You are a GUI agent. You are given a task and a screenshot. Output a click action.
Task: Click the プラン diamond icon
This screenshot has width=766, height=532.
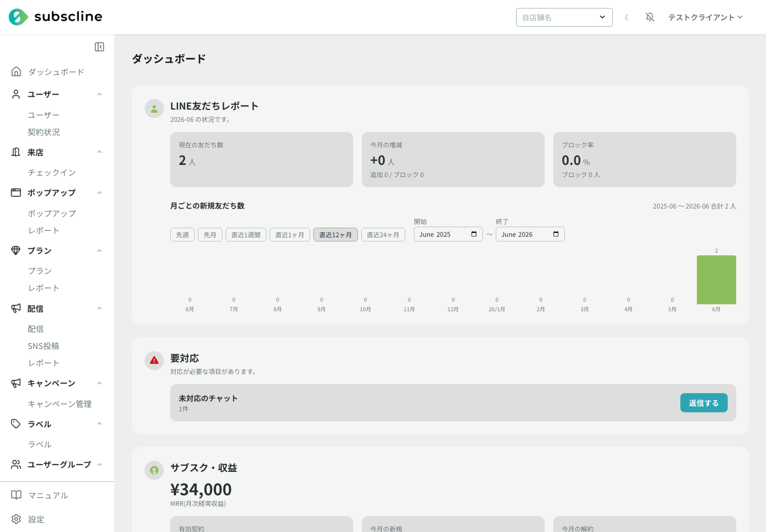(x=16, y=251)
